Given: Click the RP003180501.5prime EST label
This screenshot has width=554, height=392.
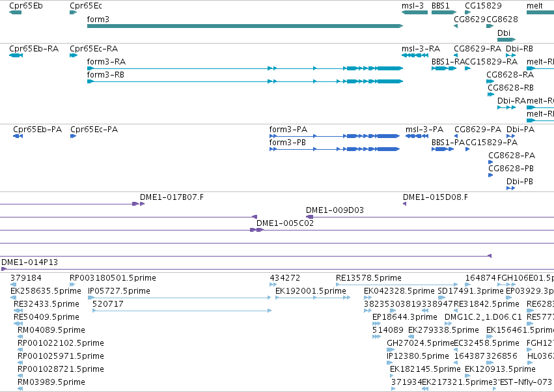Looking at the screenshot, I should (x=113, y=278).
